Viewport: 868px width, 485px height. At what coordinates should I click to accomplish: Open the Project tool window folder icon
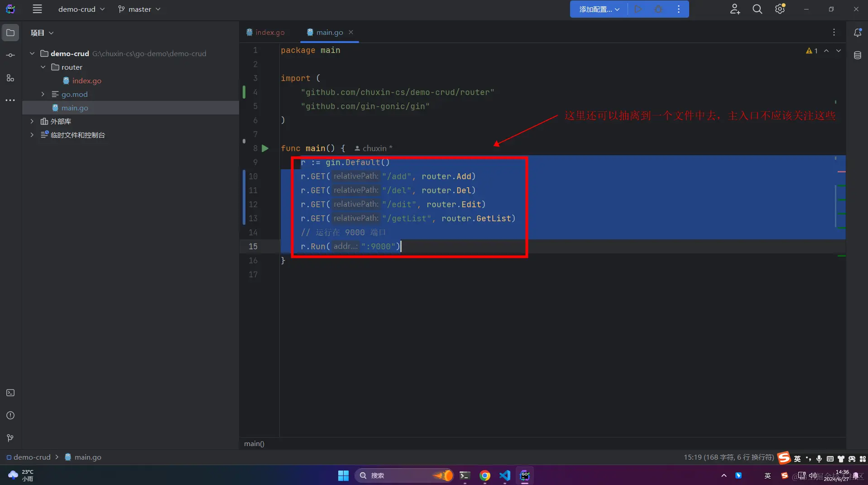[x=10, y=33]
